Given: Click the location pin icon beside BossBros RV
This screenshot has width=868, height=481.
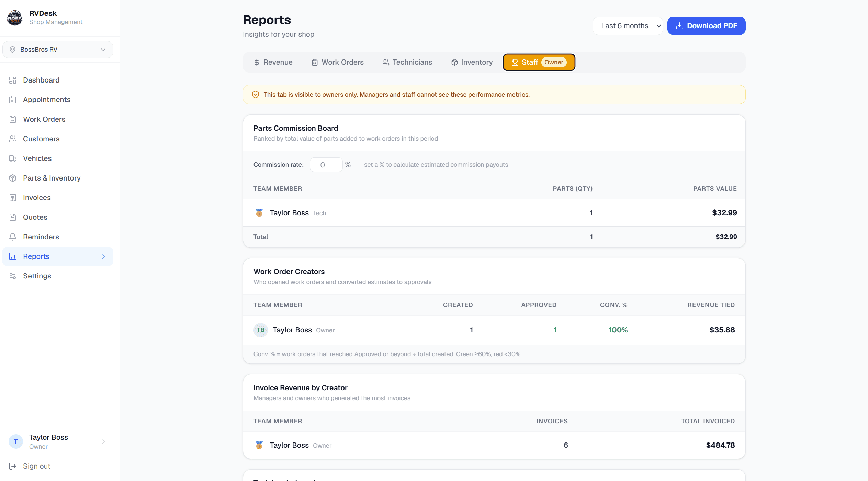Looking at the screenshot, I should 13,50.
